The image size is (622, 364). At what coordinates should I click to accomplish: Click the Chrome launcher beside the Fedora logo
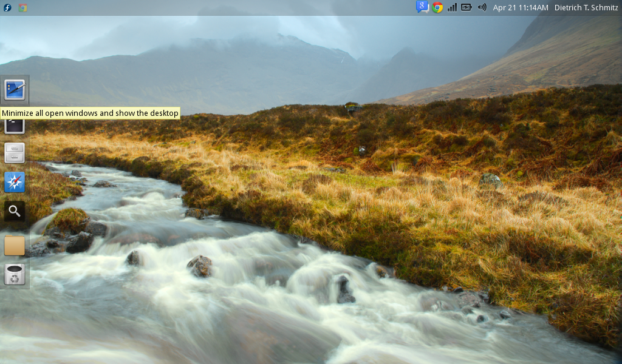pos(22,7)
